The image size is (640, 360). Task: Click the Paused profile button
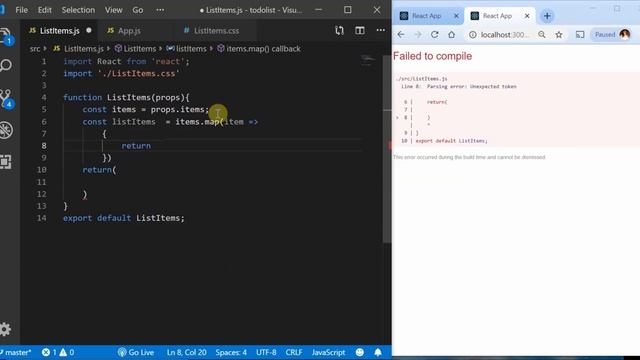click(611, 35)
